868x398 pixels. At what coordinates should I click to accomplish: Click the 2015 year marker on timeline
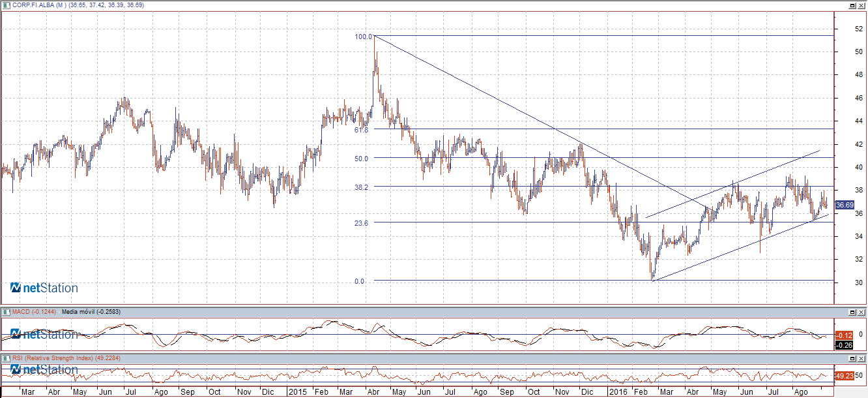click(298, 393)
